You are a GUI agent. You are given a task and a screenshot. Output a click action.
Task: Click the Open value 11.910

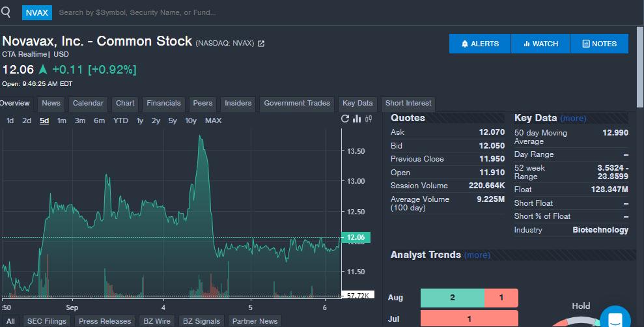point(492,173)
